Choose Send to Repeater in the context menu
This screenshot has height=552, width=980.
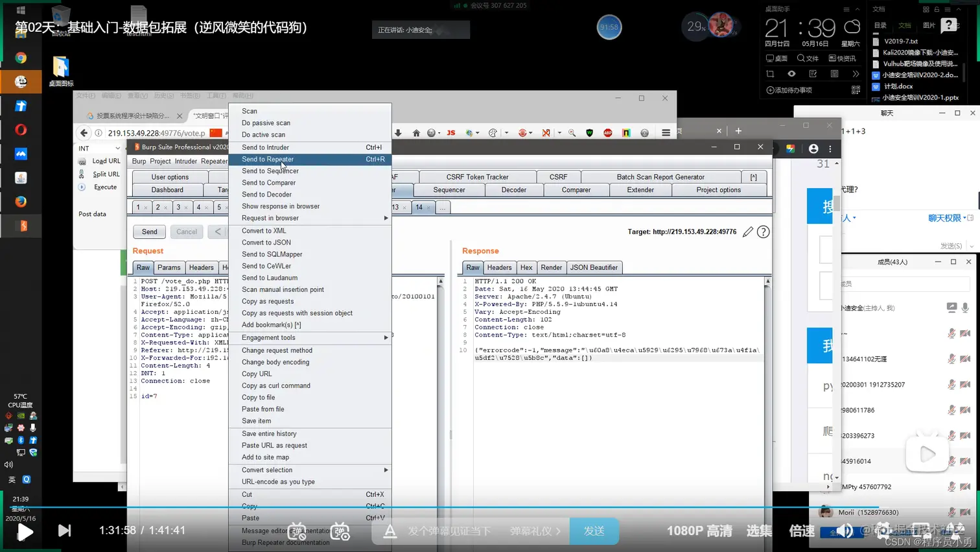[310, 159]
